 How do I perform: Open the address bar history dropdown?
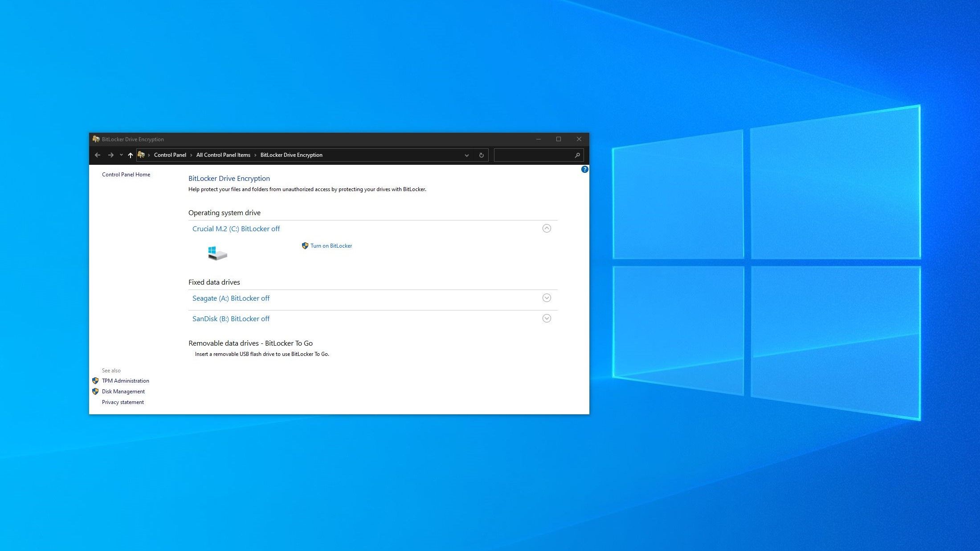pos(466,155)
